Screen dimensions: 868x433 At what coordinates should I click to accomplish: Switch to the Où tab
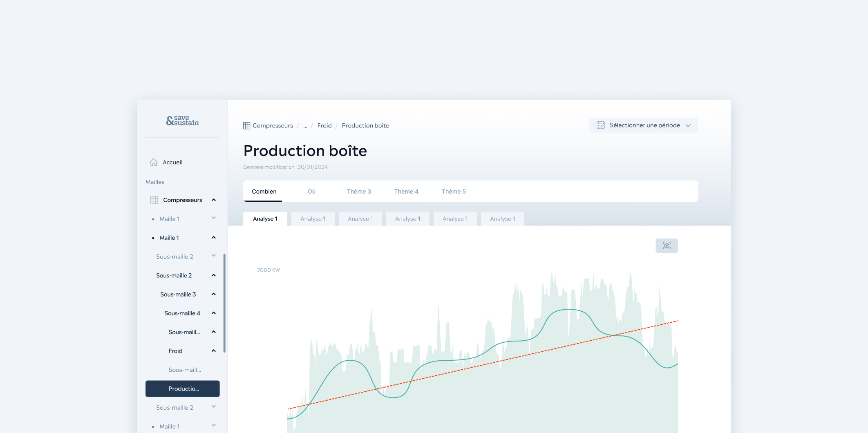tap(311, 192)
